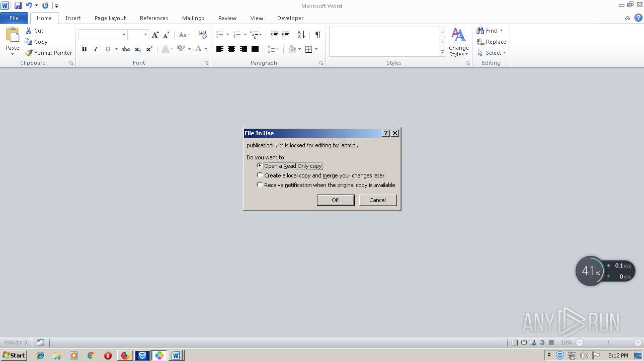
Task: Click the dialog help question mark button
Action: 386,133
